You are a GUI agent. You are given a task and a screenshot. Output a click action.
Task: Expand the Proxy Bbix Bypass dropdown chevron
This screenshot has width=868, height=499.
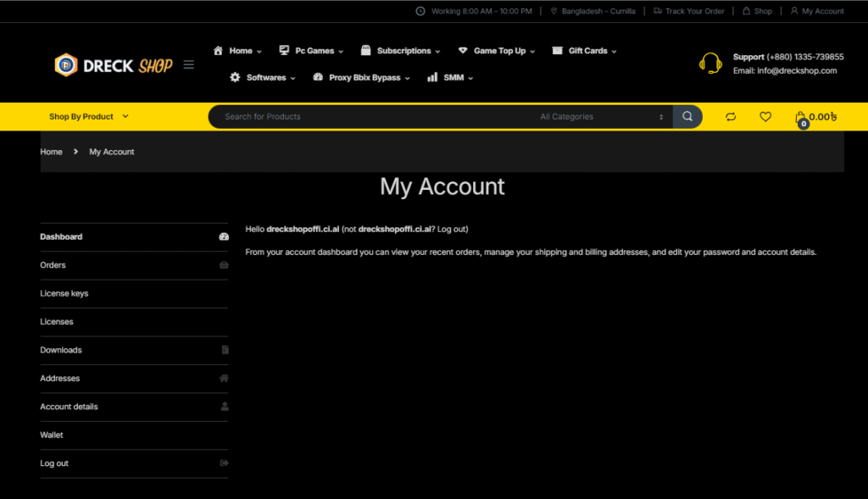pyautogui.click(x=408, y=79)
